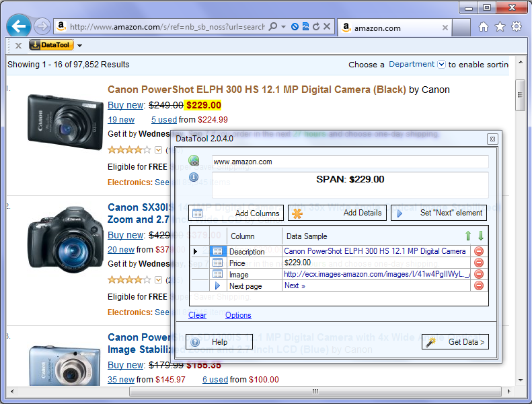Refresh the page with the reload icon
Image resolution: width=532 pixels, height=404 pixels.
[316, 26]
